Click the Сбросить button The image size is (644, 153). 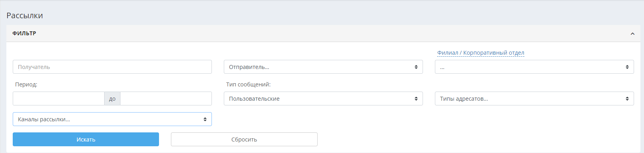click(244, 140)
